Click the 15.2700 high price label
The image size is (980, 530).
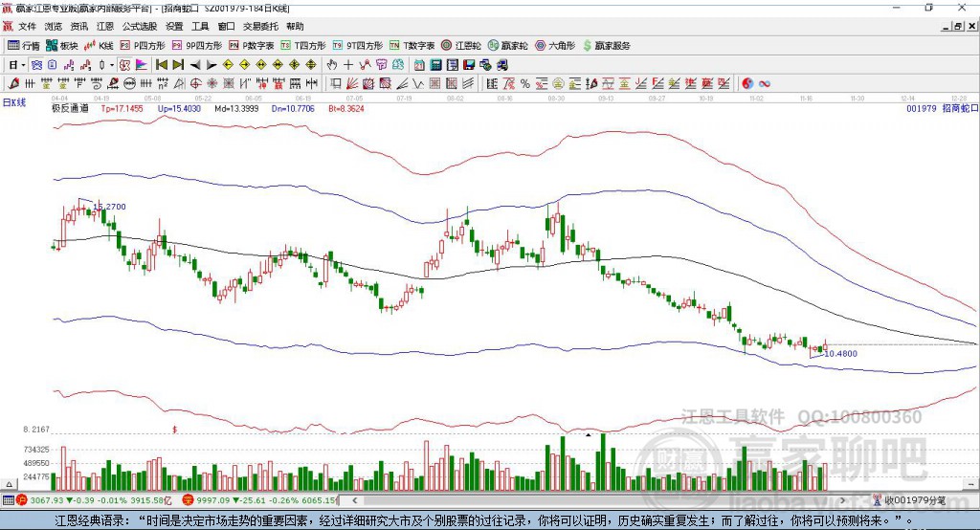pos(109,207)
